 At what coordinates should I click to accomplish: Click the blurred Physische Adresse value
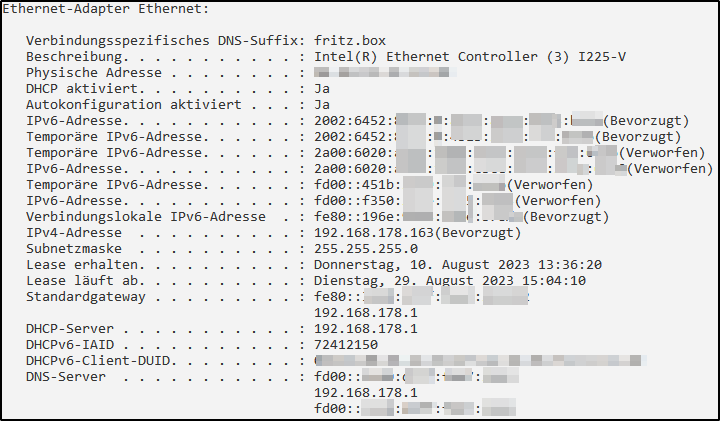385,72
